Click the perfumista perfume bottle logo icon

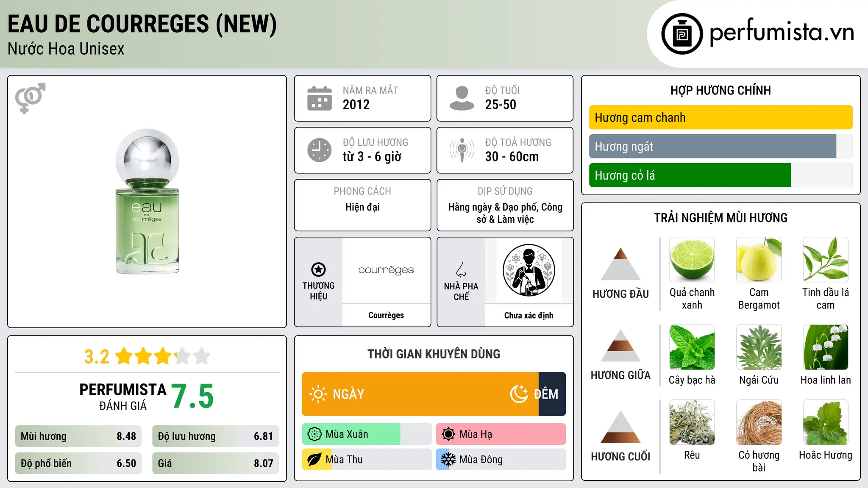(x=682, y=34)
